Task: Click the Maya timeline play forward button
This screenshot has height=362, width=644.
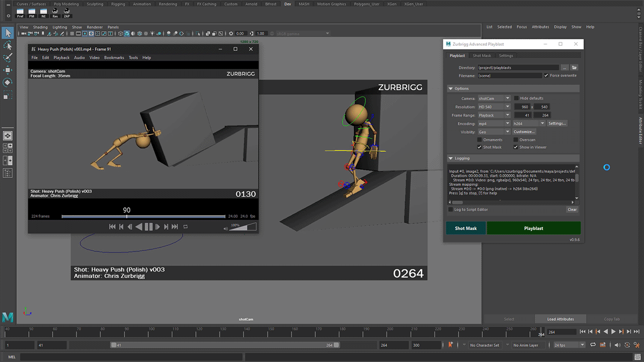Action: [x=613, y=332]
